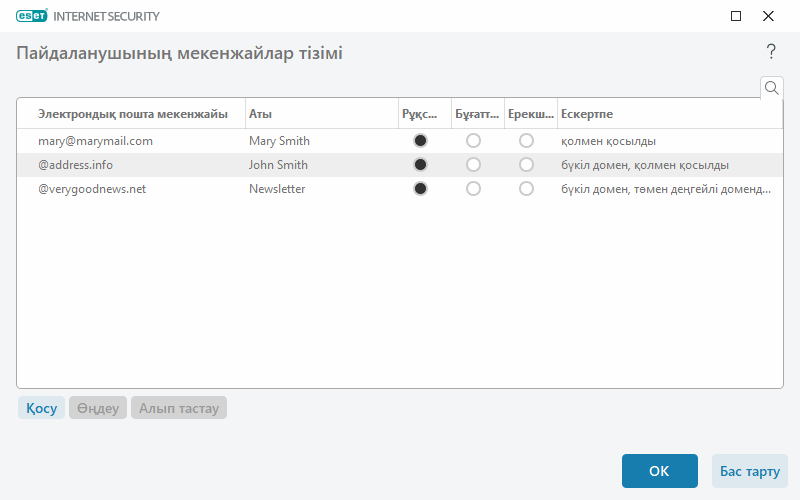Set blocked radio for mary@marymail.com

(473, 141)
